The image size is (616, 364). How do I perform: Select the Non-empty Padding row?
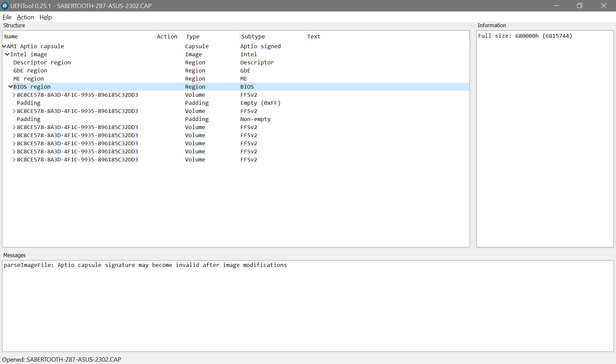click(x=236, y=119)
